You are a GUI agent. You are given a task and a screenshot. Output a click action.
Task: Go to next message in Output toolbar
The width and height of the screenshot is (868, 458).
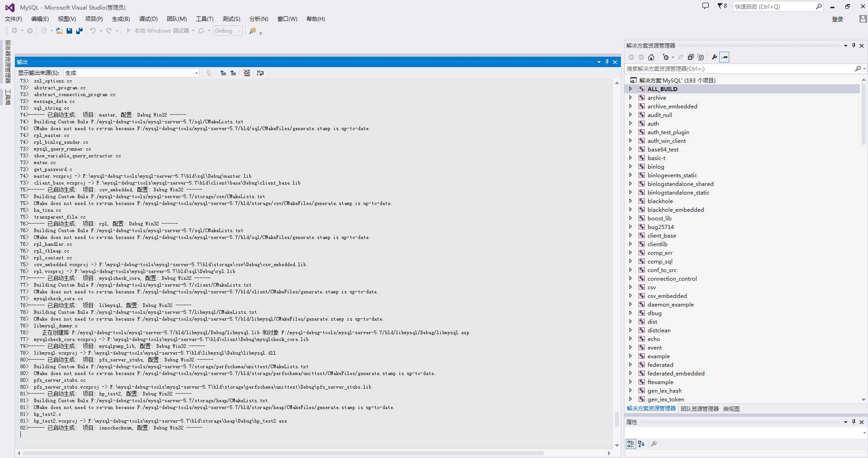click(233, 73)
